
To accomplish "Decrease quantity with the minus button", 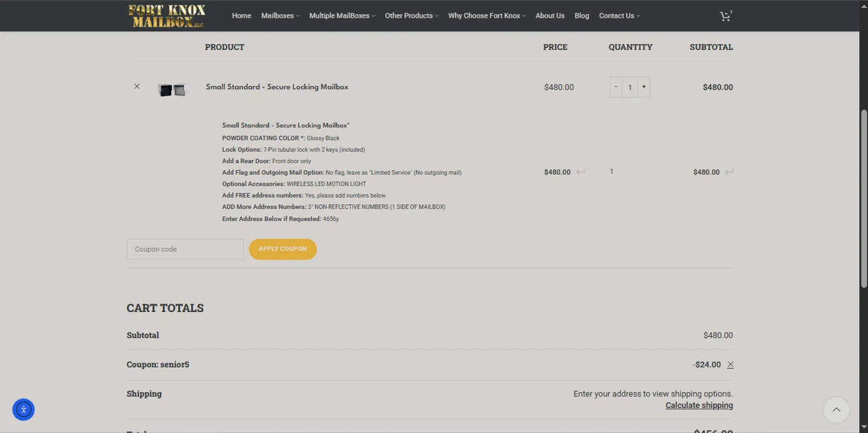I will coord(616,87).
